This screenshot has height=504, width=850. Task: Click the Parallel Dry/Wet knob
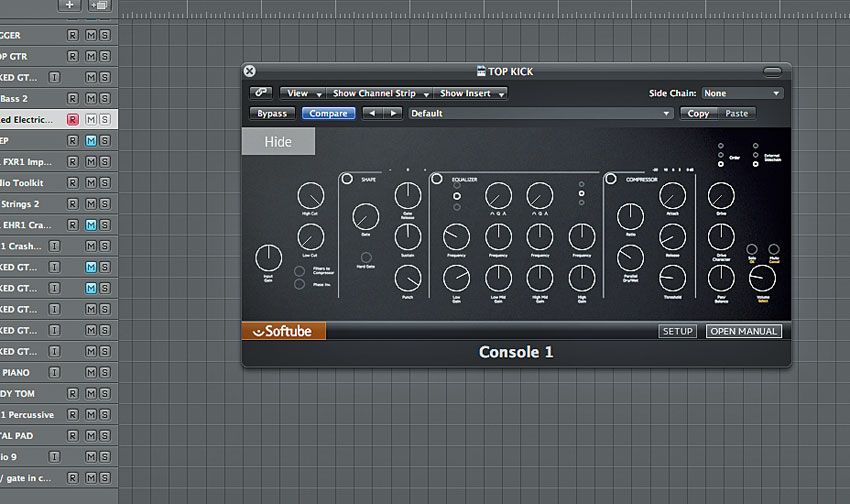pos(630,258)
